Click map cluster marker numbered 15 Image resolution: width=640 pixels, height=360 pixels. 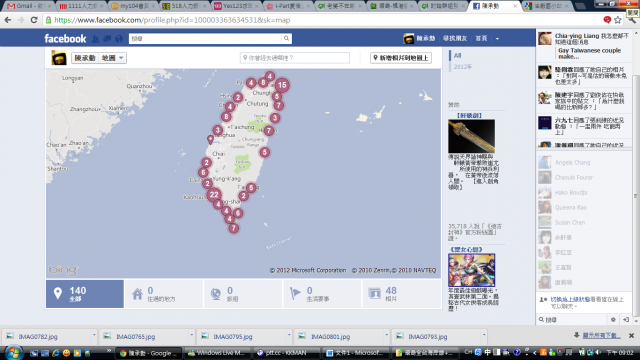282,85
